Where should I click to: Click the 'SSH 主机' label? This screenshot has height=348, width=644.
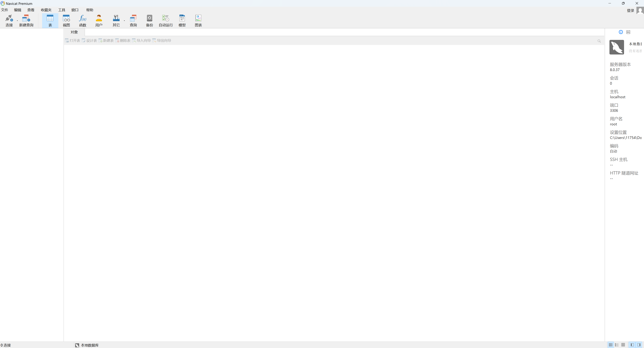coord(619,159)
